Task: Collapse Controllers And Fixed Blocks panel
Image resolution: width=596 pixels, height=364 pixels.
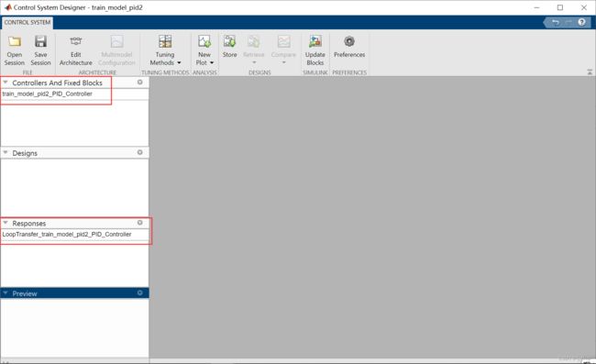Action: [6, 83]
